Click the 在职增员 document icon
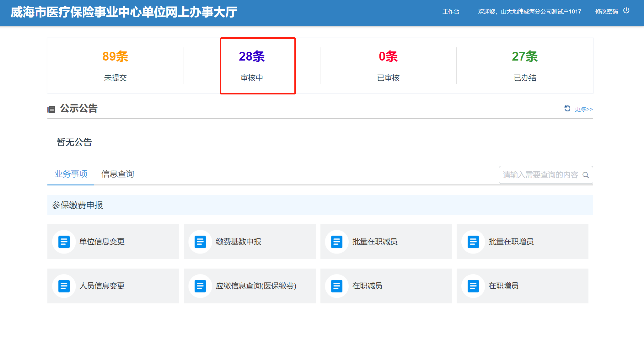Viewport: 644px width, 347px height. pos(473,286)
